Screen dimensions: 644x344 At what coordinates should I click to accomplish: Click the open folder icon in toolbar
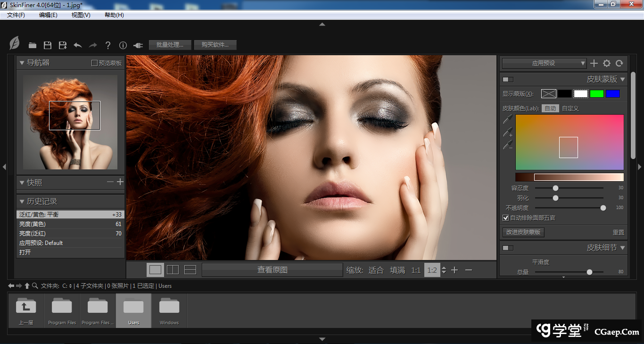[x=33, y=45]
